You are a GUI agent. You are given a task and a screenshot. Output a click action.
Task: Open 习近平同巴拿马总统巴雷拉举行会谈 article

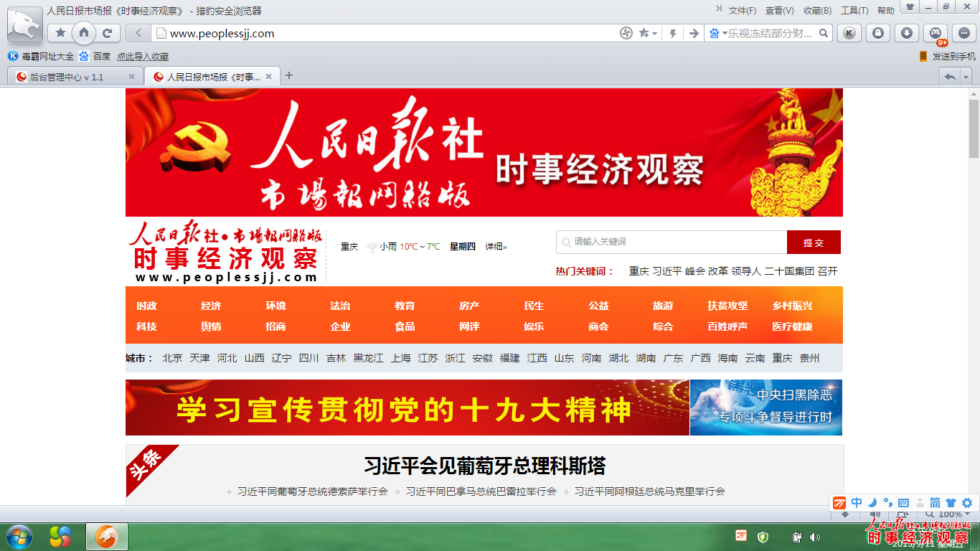[x=481, y=491]
